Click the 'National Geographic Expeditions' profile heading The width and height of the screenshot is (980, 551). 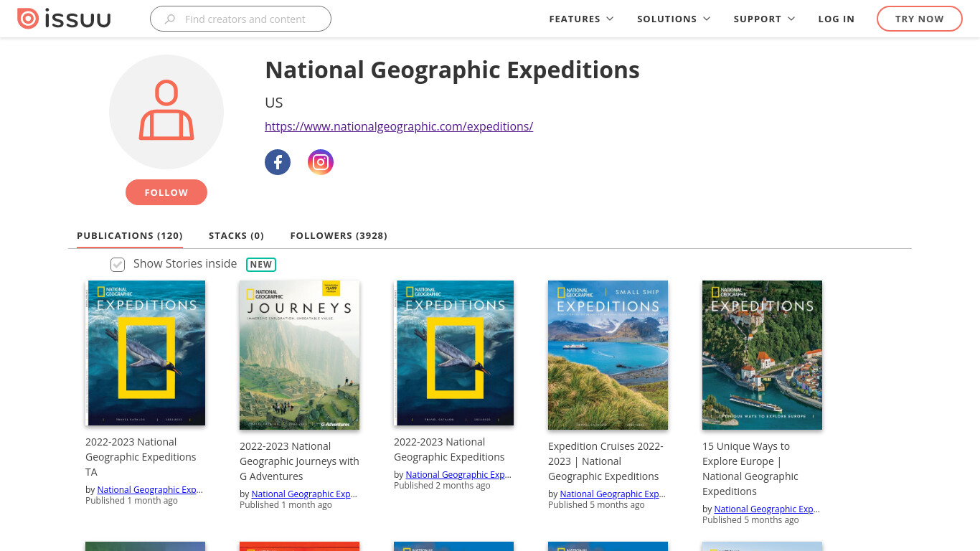[x=452, y=70]
